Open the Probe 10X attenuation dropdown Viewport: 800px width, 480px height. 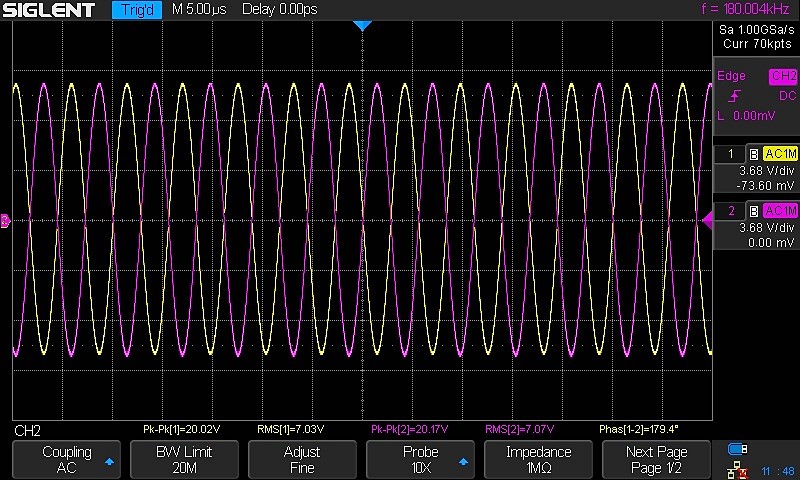tap(420, 460)
